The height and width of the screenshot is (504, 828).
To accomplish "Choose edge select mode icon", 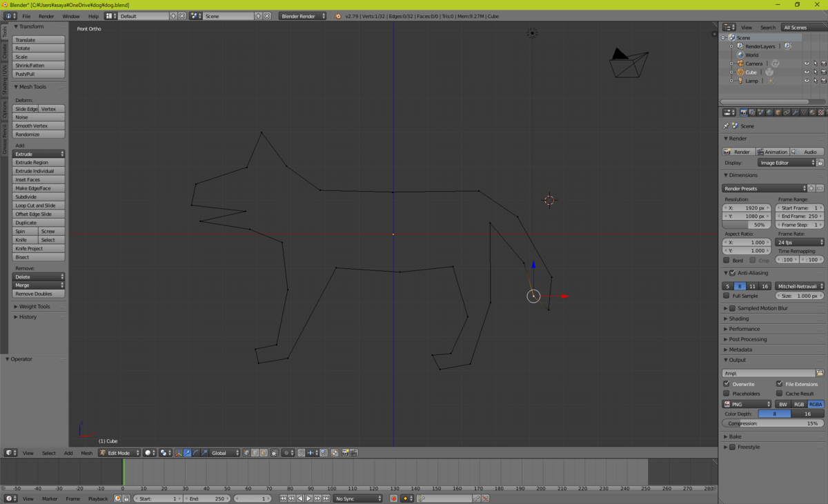I will coord(255,453).
